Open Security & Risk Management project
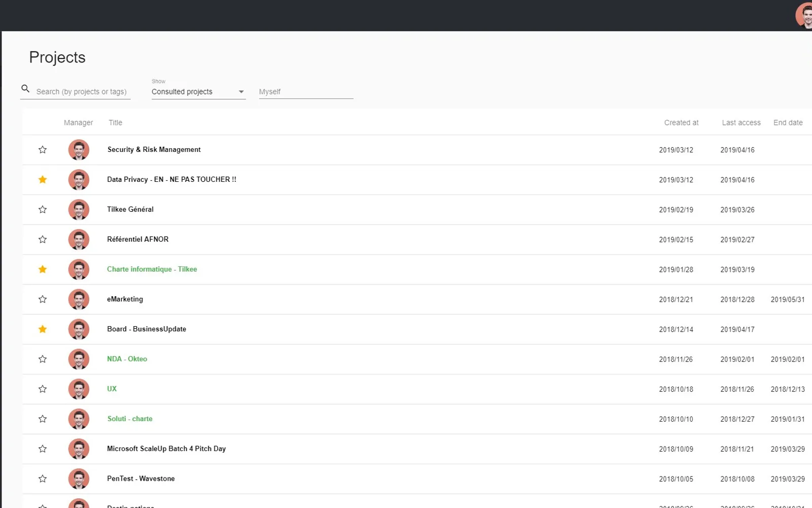The image size is (812, 508). pyautogui.click(x=154, y=150)
